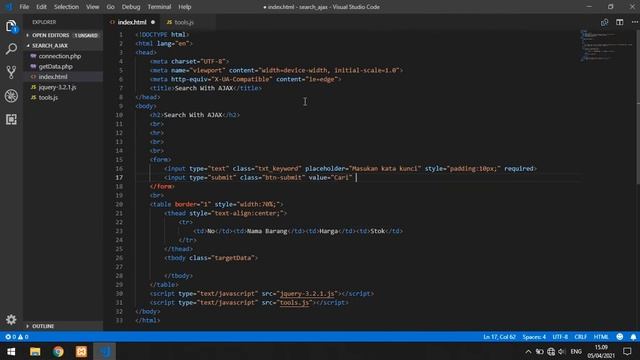This screenshot has height=360, width=640.
Task: Open the Debug view in activity bar
Action: [11, 96]
